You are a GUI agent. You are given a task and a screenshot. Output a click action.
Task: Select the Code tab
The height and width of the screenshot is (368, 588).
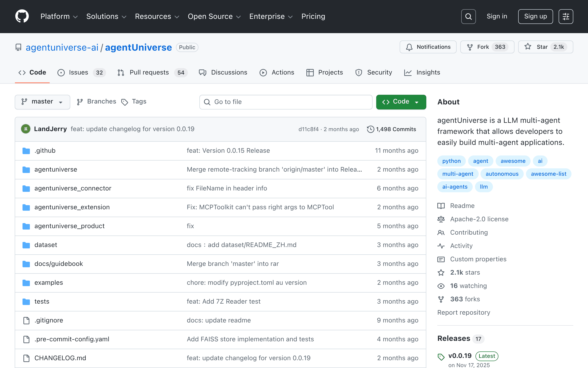pyautogui.click(x=32, y=72)
